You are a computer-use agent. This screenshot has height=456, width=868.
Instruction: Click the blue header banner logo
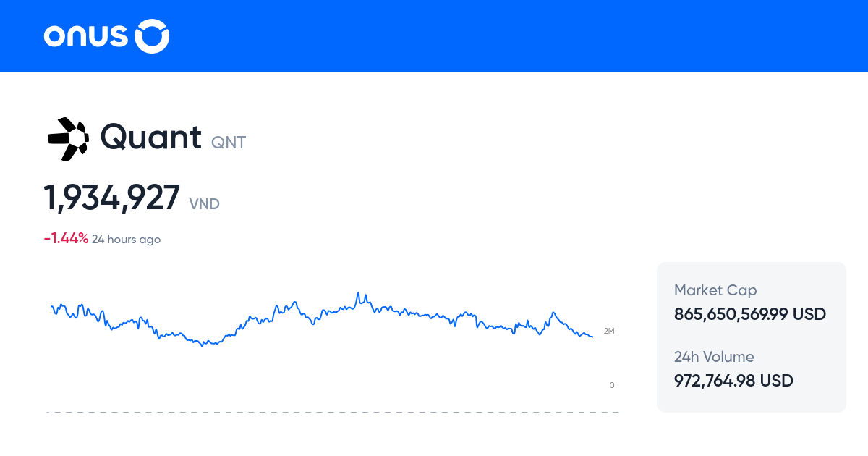point(106,35)
